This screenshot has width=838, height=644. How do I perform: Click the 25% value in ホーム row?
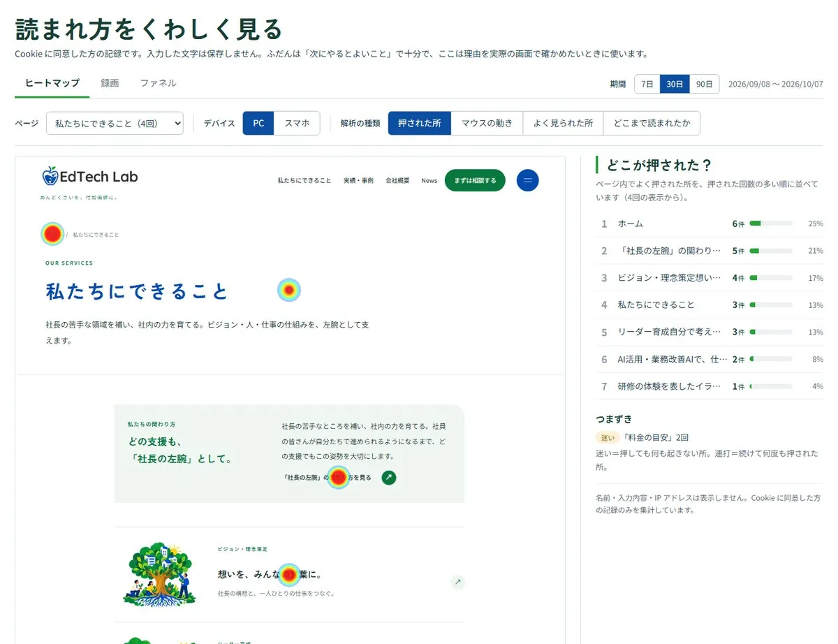pyautogui.click(x=815, y=224)
